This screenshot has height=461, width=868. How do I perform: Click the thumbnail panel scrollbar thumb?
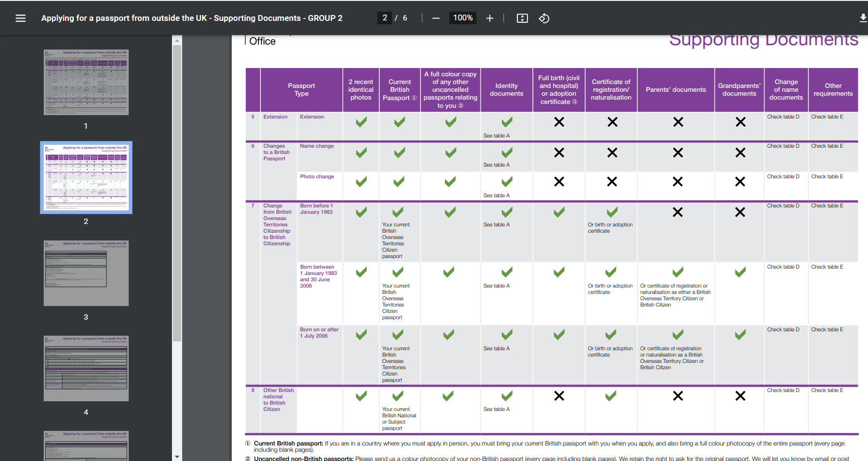pos(177,193)
